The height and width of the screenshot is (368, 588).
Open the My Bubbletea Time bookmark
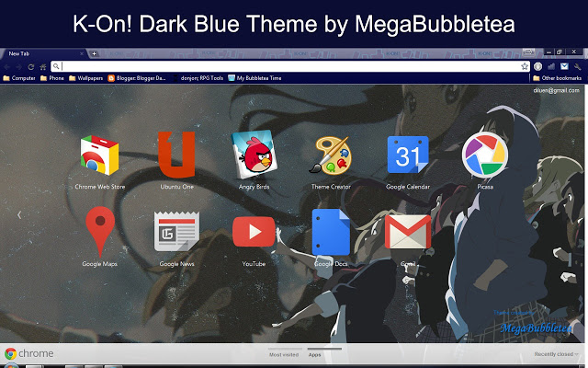coord(254,78)
